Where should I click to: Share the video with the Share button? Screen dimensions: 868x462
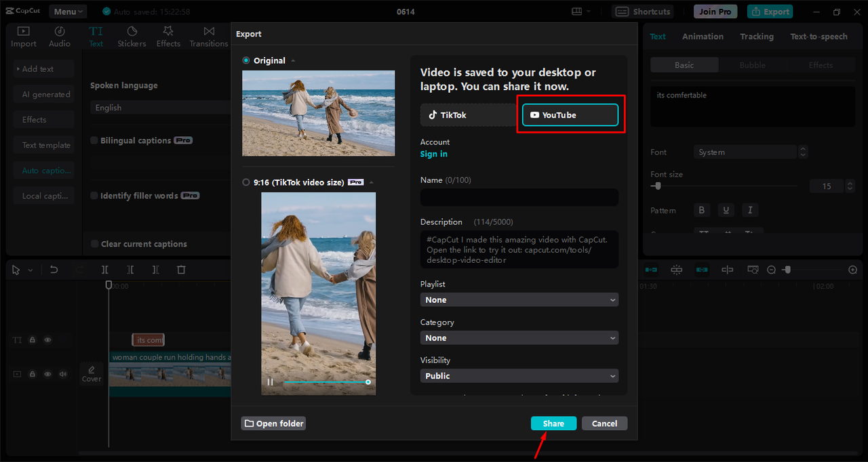coord(553,423)
